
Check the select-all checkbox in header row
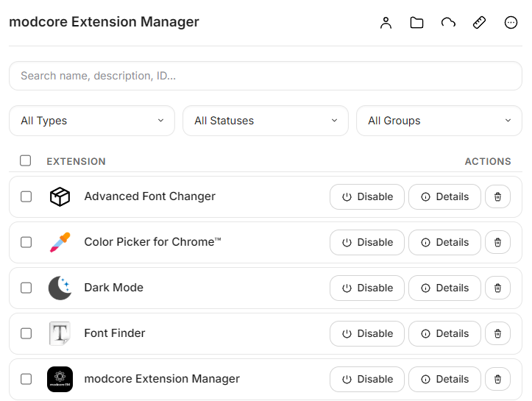(x=26, y=160)
